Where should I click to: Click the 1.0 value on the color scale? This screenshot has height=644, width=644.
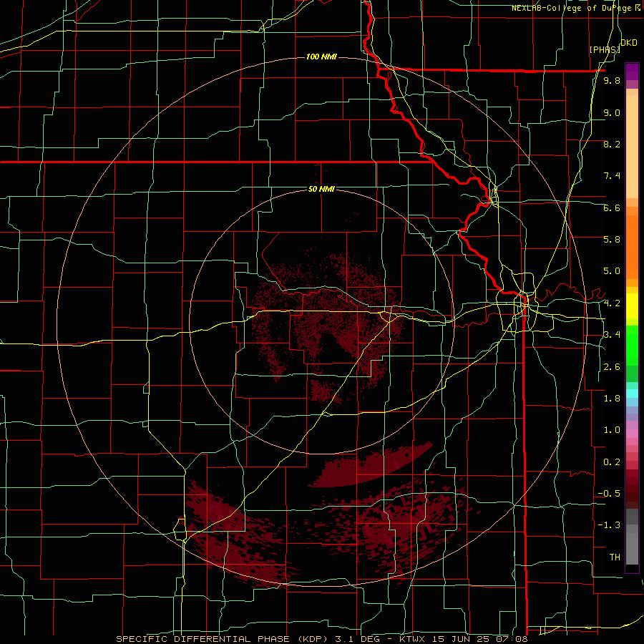[612, 430]
